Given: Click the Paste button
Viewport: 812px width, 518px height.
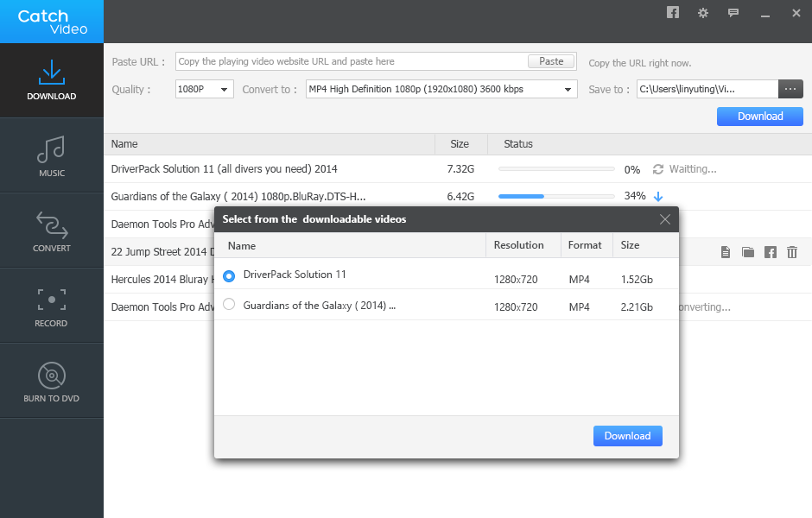Looking at the screenshot, I should (x=551, y=61).
